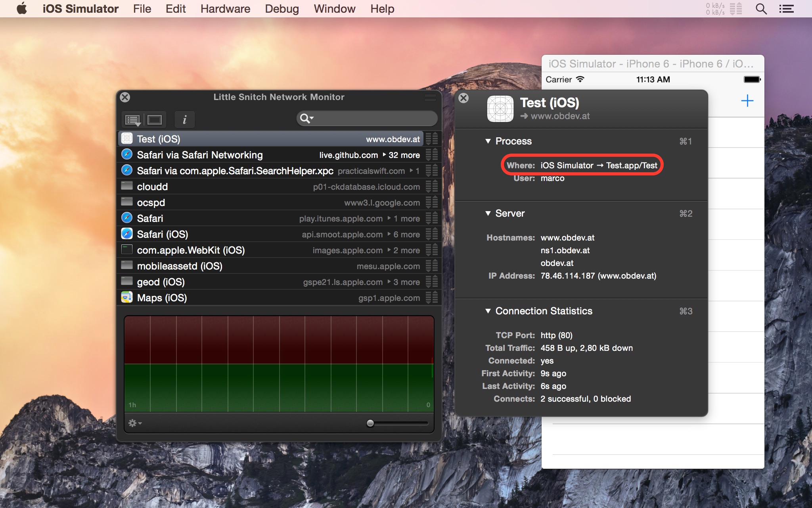The height and width of the screenshot is (508, 812).
Task: Expand the live.github.com 32 more connections
Action: pyautogui.click(x=384, y=155)
